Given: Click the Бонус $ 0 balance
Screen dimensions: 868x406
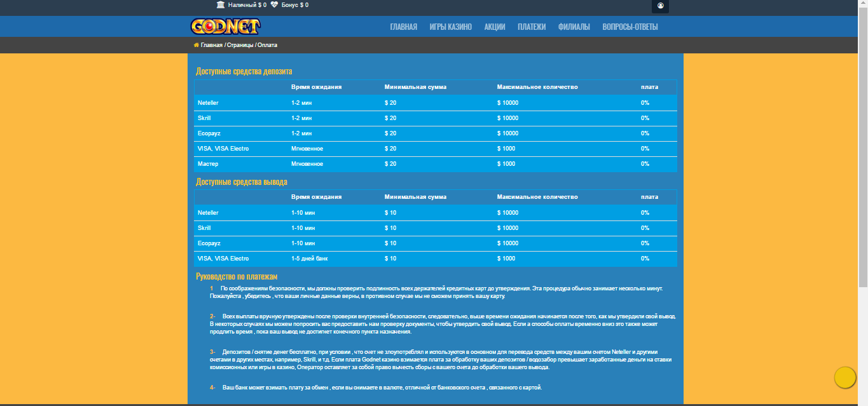Looking at the screenshot, I should click(295, 5).
